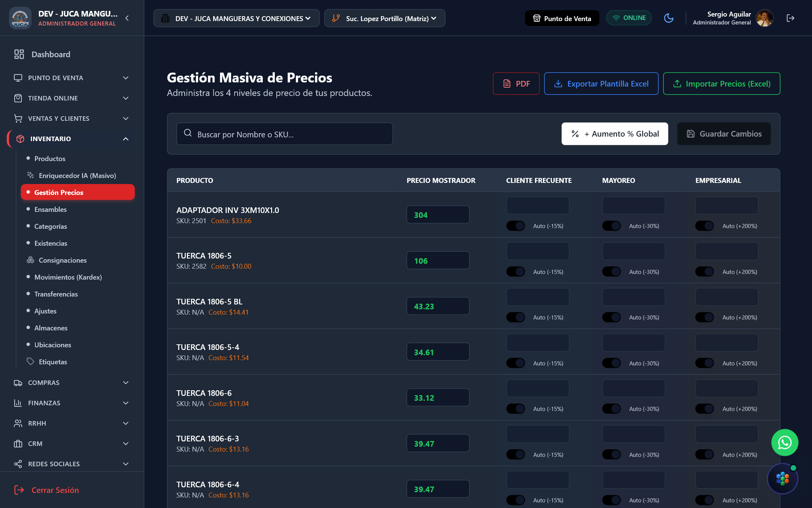Toggle Auto (+200%) for TUERCA 1806-5 BL
This screenshot has width=812, height=508.
point(704,317)
